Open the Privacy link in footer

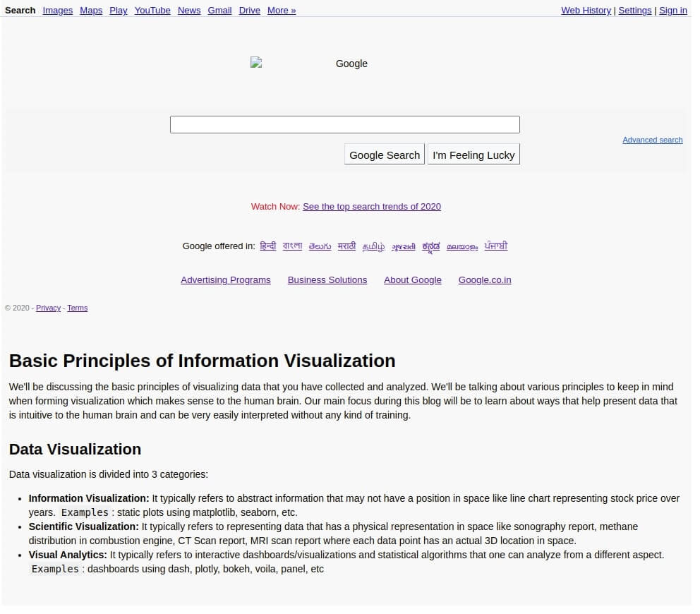point(48,308)
